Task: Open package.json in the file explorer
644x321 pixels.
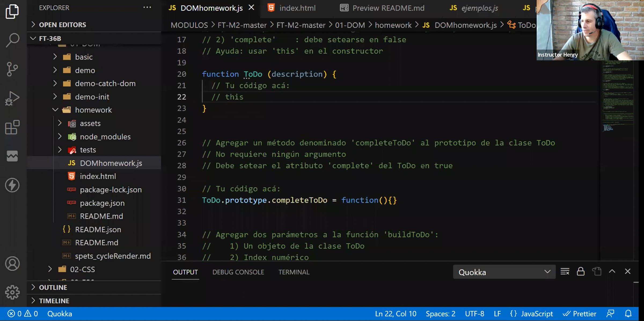Action: point(102,203)
